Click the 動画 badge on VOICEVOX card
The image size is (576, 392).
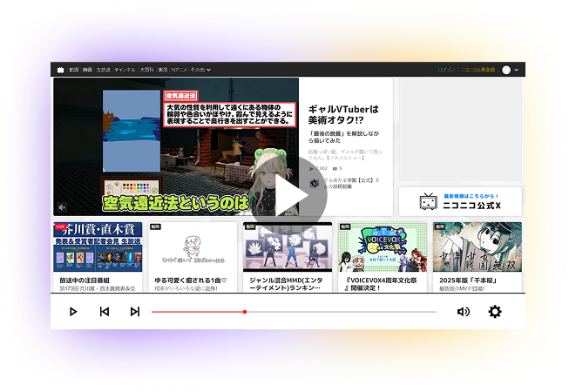(x=345, y=226)
